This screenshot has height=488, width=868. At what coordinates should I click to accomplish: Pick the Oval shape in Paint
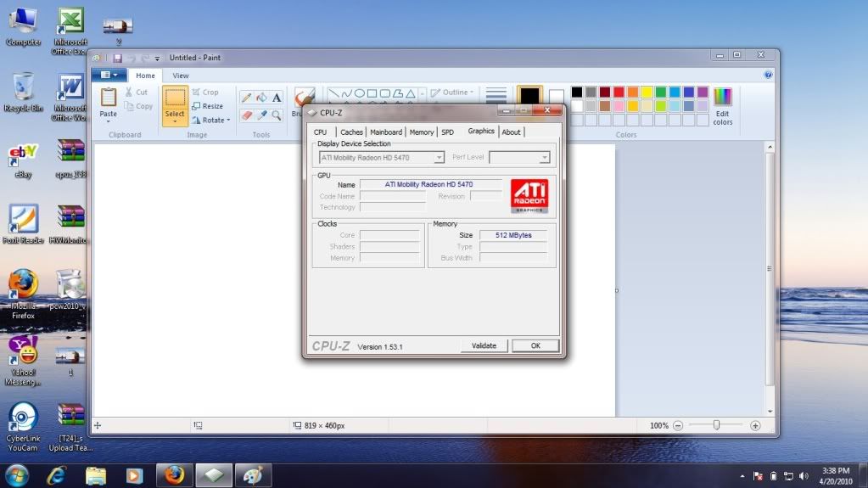(359, 93)
